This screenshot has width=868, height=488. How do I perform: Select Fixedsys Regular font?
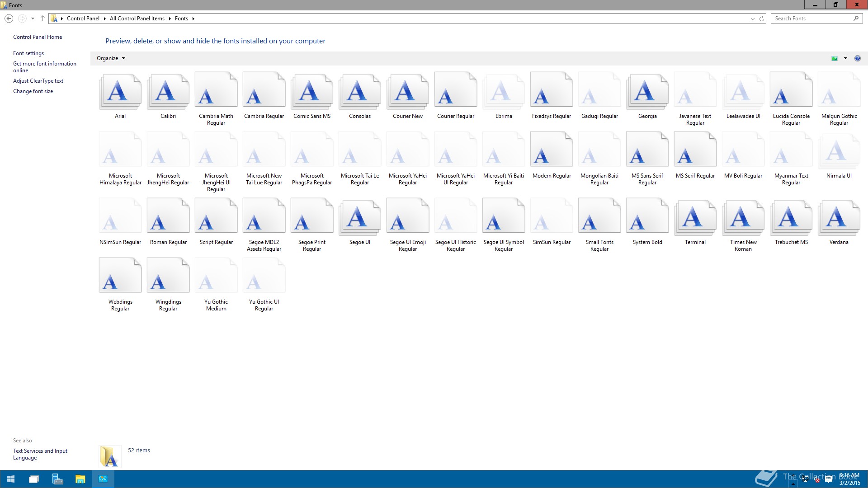pyautogui.click(x=552, y=90)
